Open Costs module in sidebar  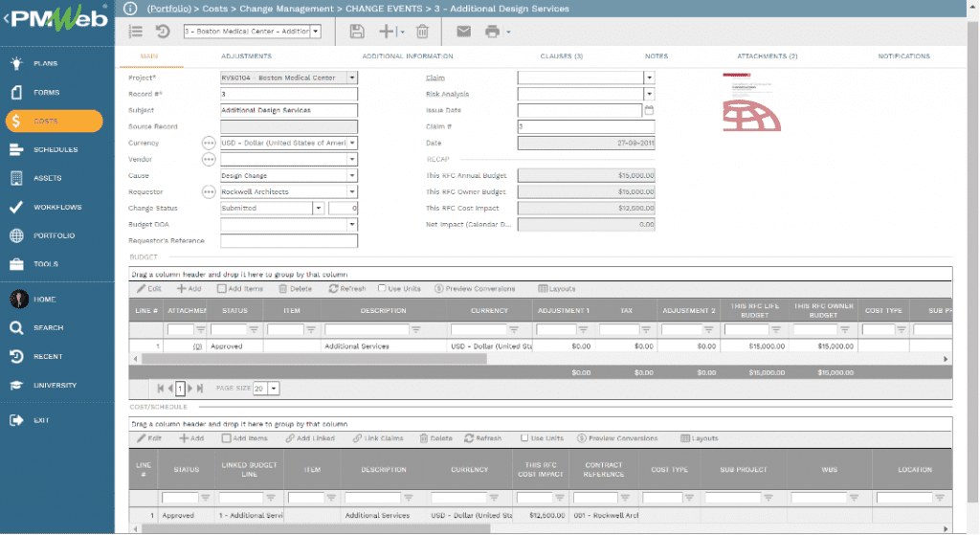tap(55, 121)
